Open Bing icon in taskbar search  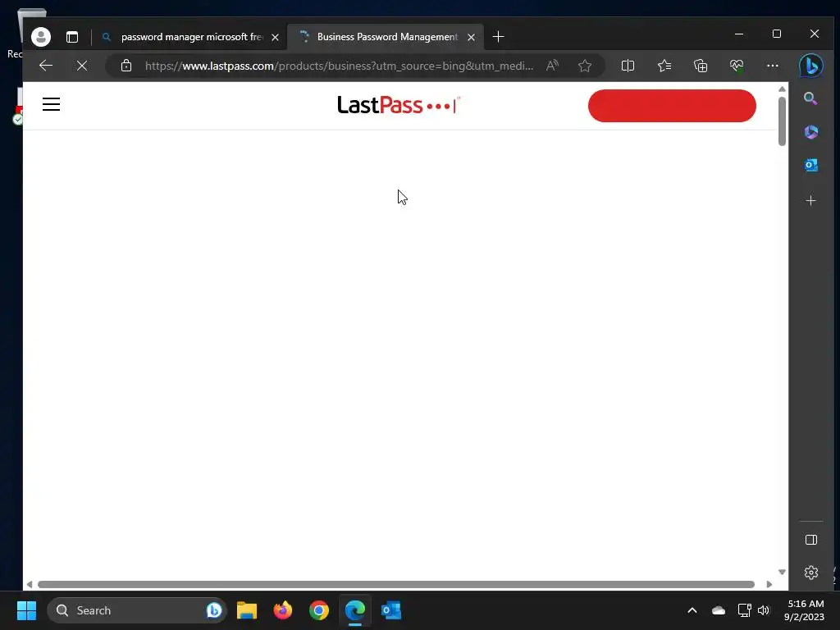(214, 610)
